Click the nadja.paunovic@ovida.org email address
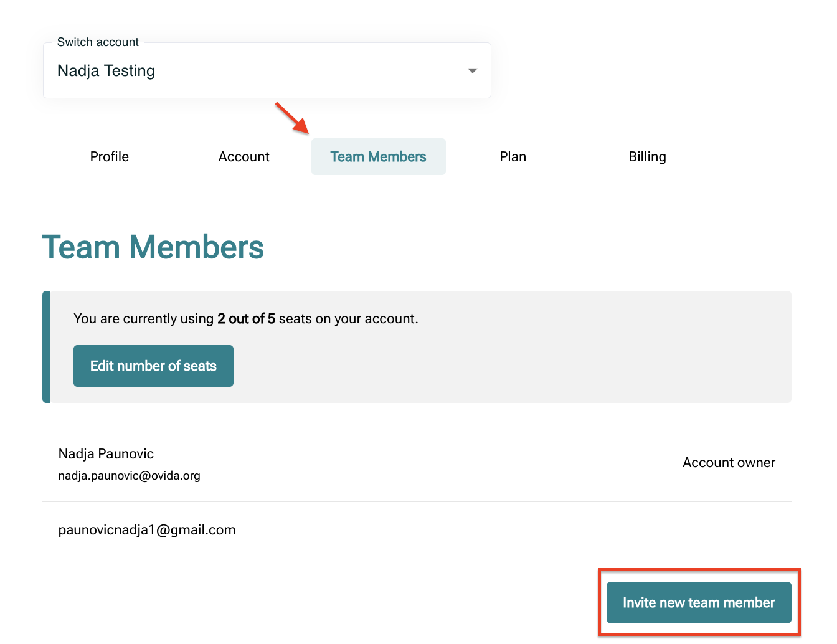Screen dimensions: 837x644 tap(130, 476)
